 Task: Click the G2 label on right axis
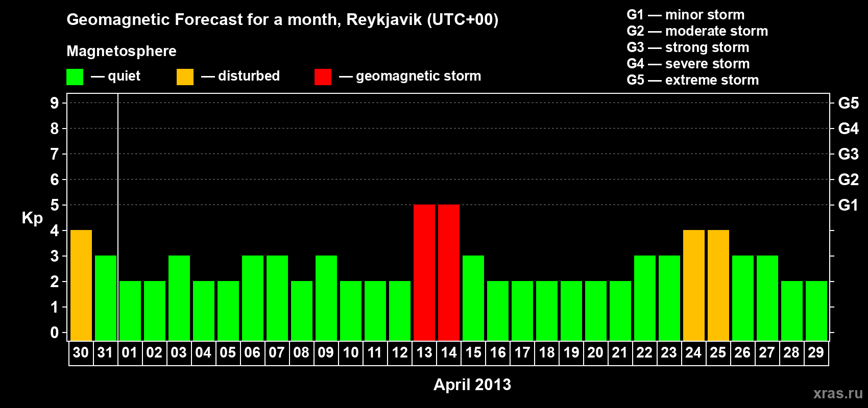(x=849, y=180)
